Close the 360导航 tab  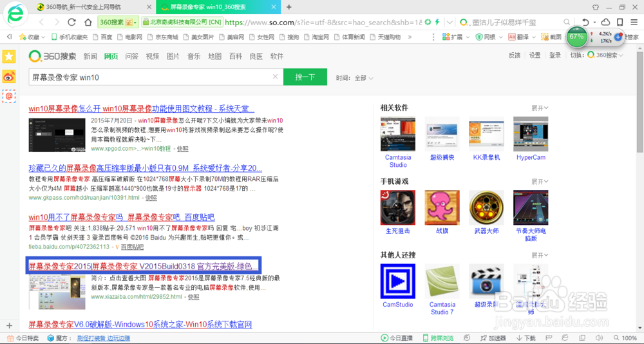(148, 7)
